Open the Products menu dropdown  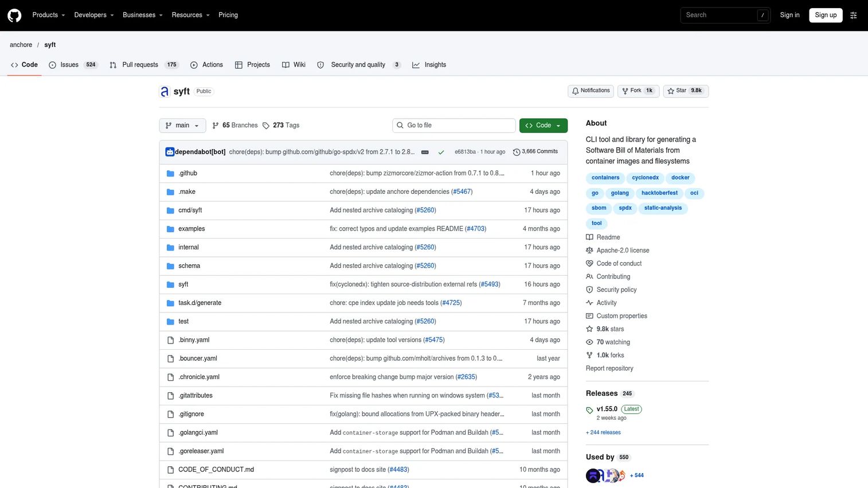coord(49,15)
